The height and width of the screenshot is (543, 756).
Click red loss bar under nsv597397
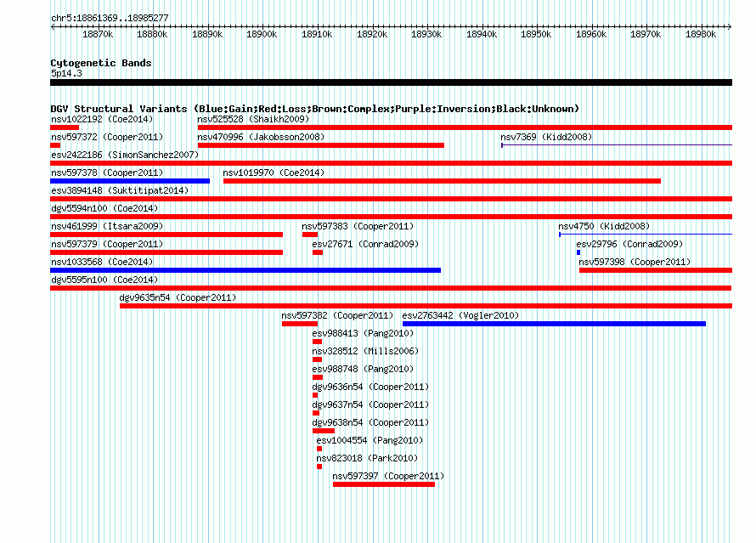tap(384, 484)
